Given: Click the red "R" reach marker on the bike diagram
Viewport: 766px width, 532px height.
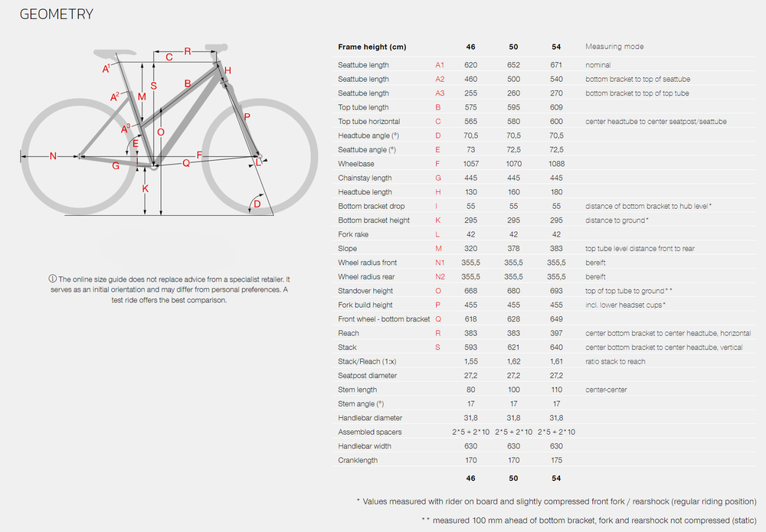Looking at the screenshot, I should pyautogui.click(x=188, y=51).
